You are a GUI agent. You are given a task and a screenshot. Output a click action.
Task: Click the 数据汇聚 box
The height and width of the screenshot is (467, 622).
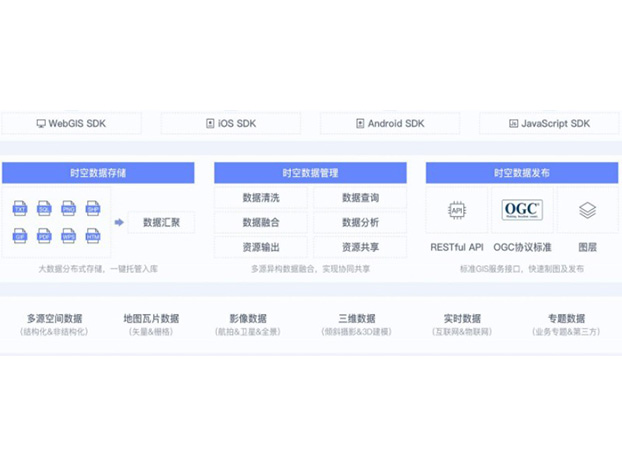161,222
